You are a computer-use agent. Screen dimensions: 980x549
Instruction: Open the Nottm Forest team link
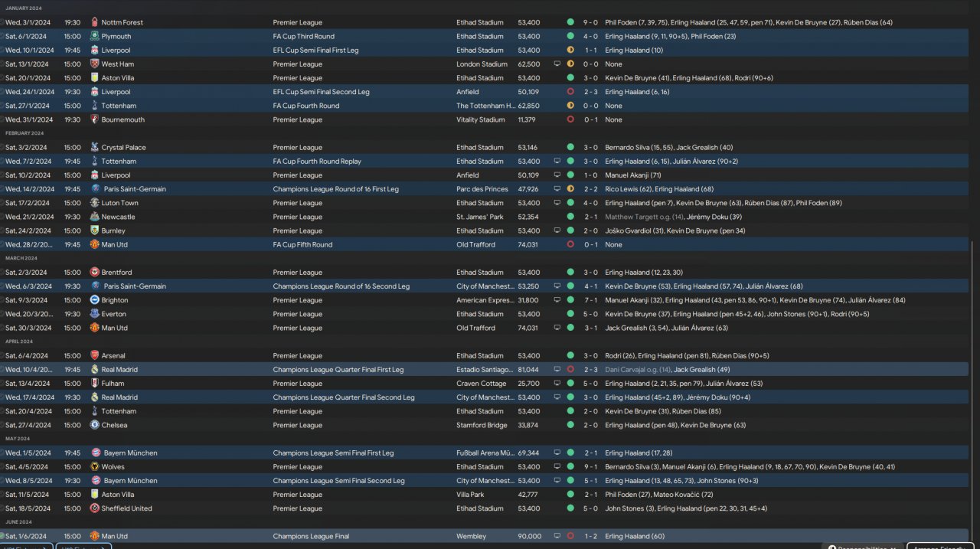click(122, 22)
